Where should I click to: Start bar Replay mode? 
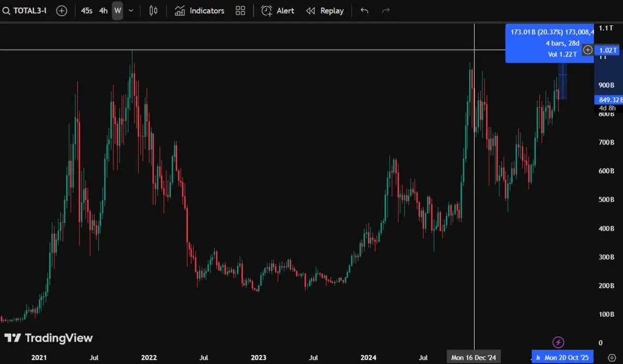pos(325,10)
